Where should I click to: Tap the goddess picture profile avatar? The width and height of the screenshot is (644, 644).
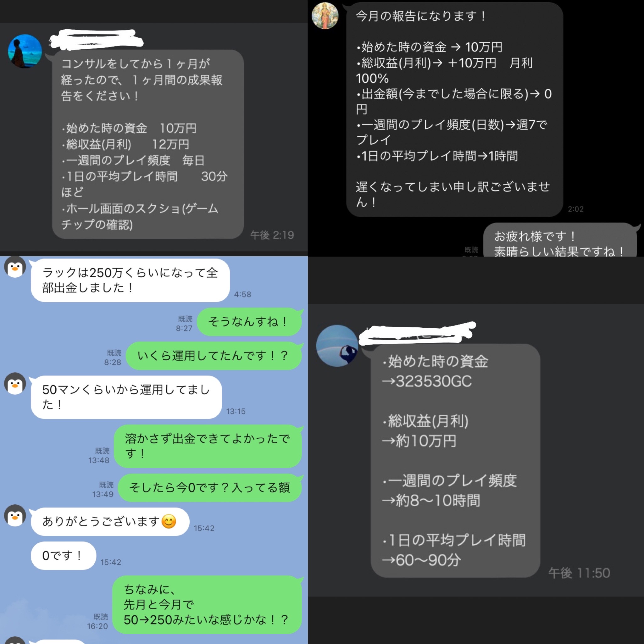tap(325, 16)
